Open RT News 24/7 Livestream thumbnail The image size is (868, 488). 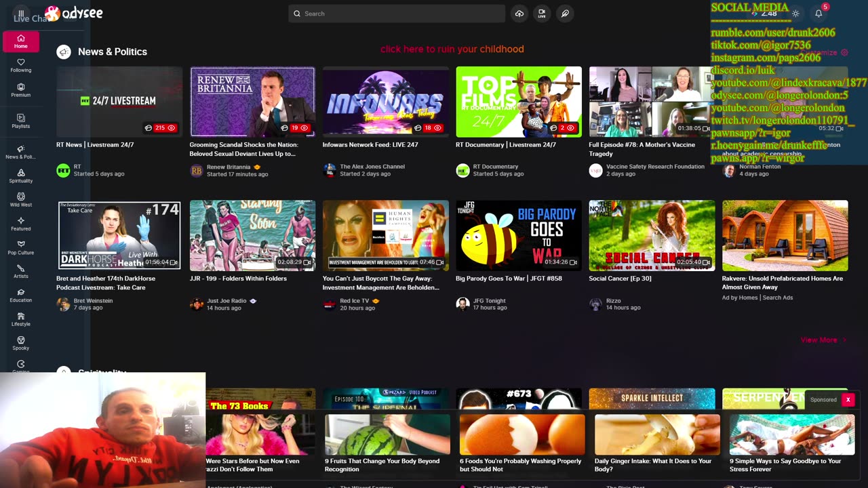(x=119, y=102)
